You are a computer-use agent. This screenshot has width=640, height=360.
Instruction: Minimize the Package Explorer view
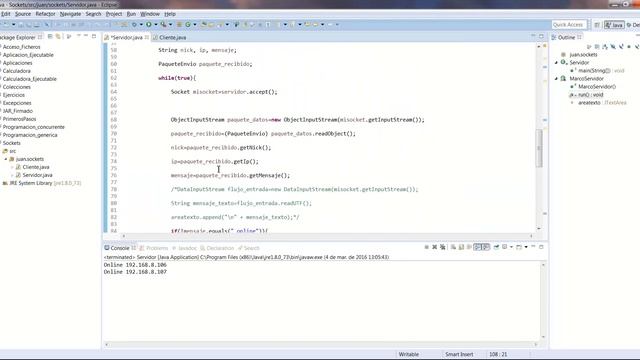86,36
